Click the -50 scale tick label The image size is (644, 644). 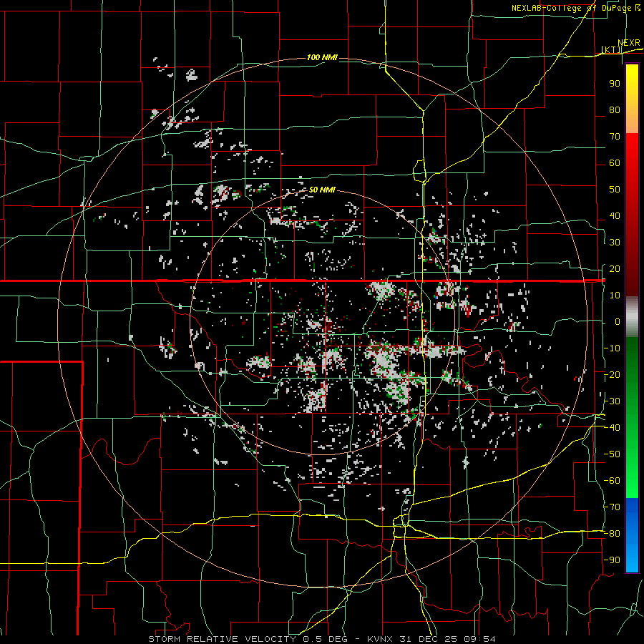[x=612, y=454]
